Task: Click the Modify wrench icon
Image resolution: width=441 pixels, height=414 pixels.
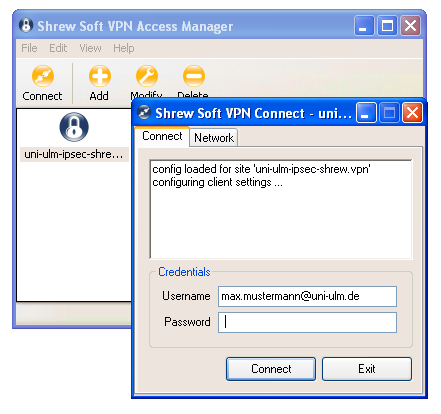Action: point(147,76)
